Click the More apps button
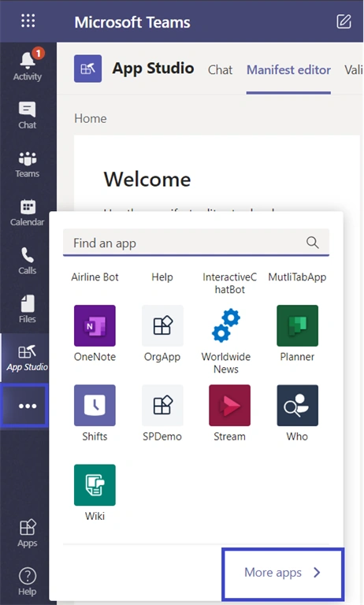Image resolution: width=364 pixels, height=605 pixels. click(x=283, y=572)
